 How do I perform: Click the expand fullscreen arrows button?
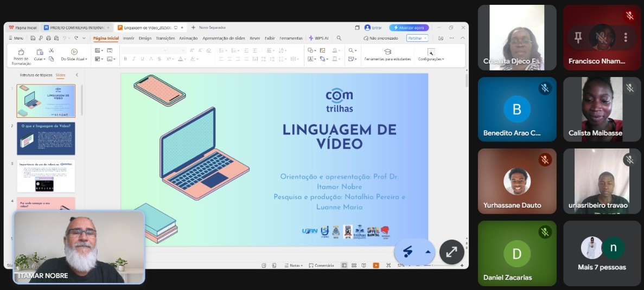[x=451, y=252]
